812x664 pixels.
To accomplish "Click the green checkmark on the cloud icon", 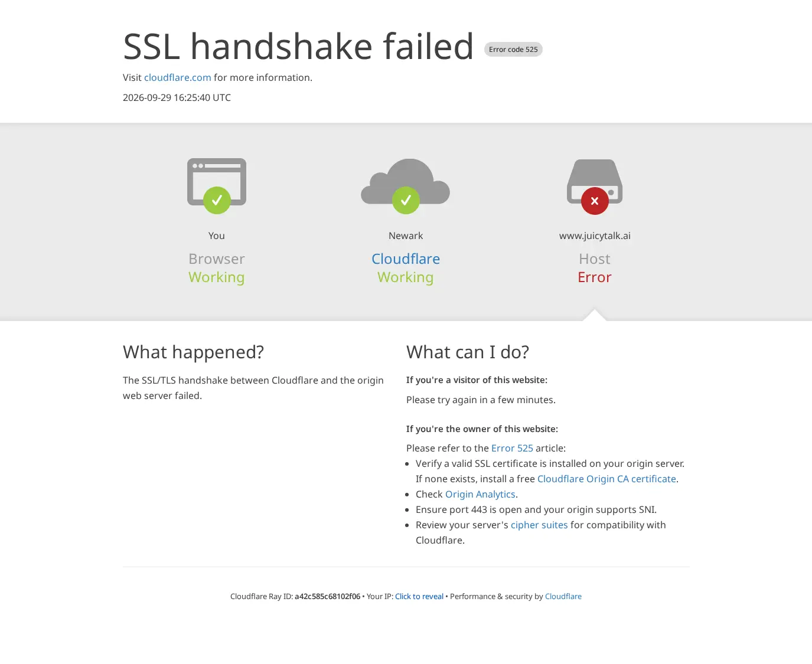I will [x=406, y=201].
